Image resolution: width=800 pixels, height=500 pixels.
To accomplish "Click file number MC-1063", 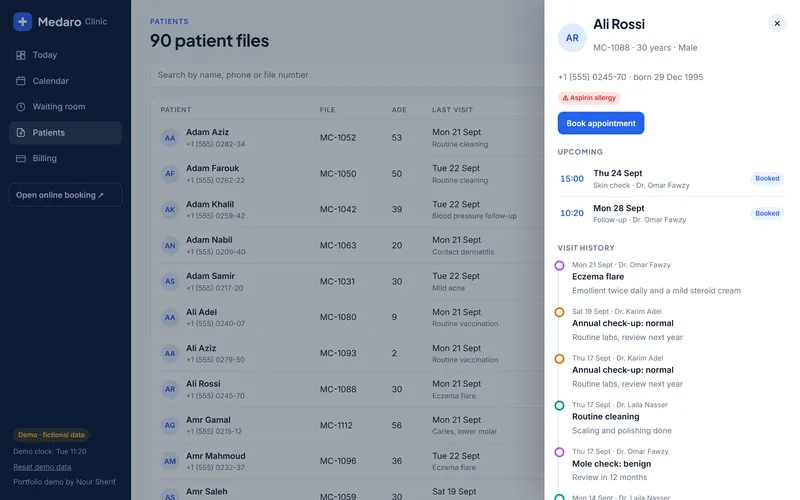I will 338,245.
